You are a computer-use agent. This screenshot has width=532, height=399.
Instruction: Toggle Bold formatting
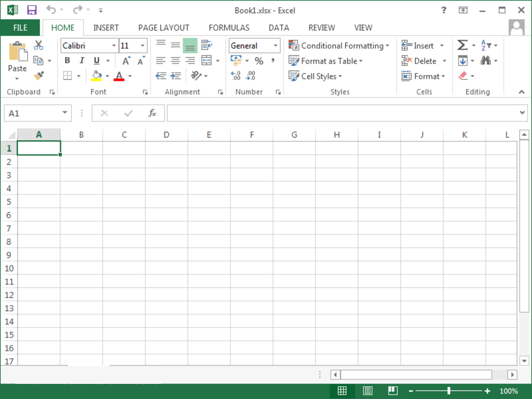67,61
